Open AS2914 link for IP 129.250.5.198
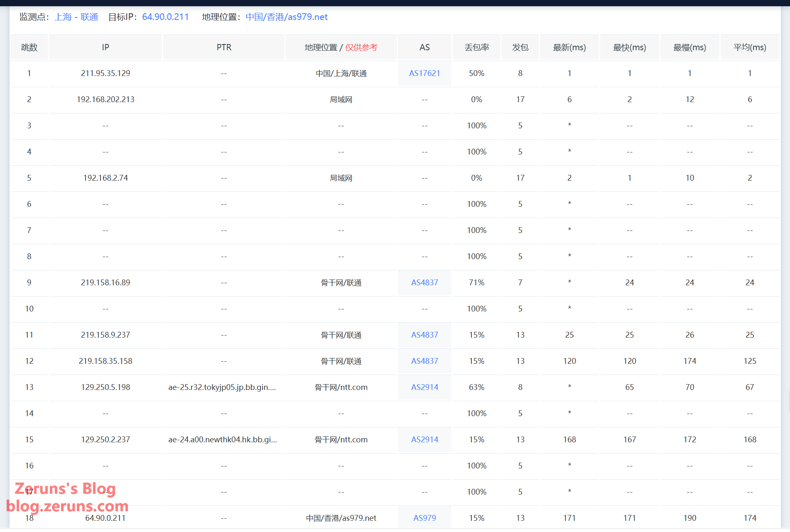The width and height of the screenshot is (790, 532). [x=424, y=387]
